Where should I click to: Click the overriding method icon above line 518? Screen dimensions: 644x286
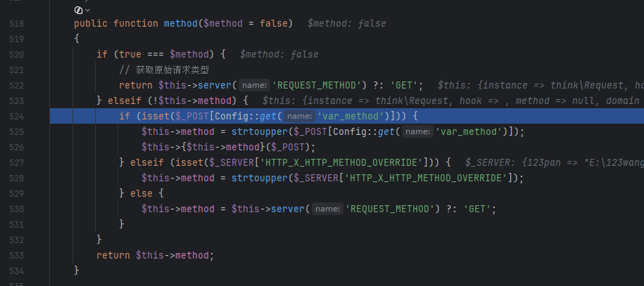78,11
